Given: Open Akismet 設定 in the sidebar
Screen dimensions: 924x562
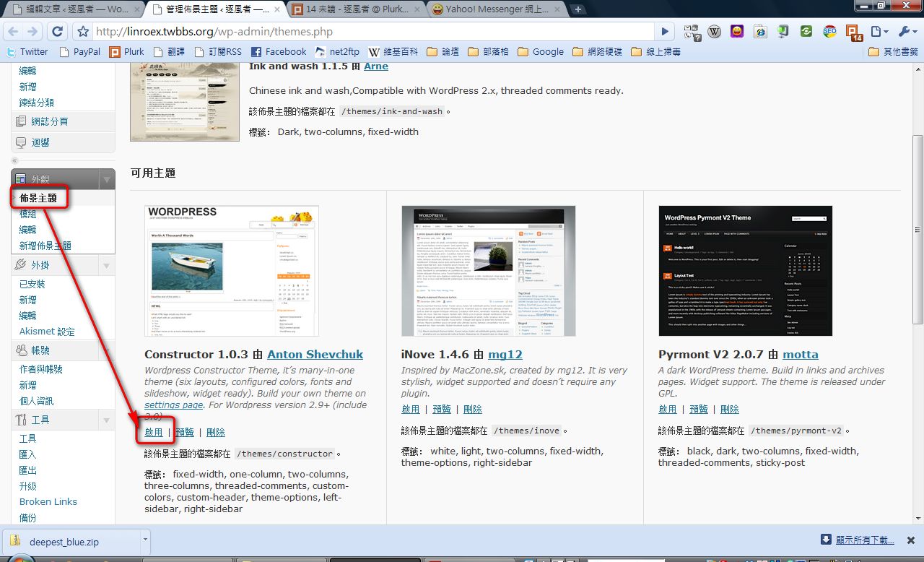Looking at the screenshot, I should pos(47,332).
